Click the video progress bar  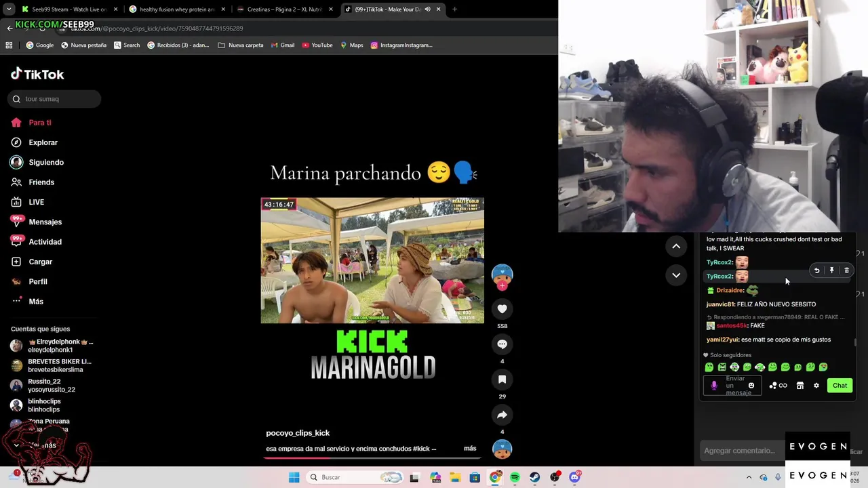pyautogui.click(x=372, y=457)
